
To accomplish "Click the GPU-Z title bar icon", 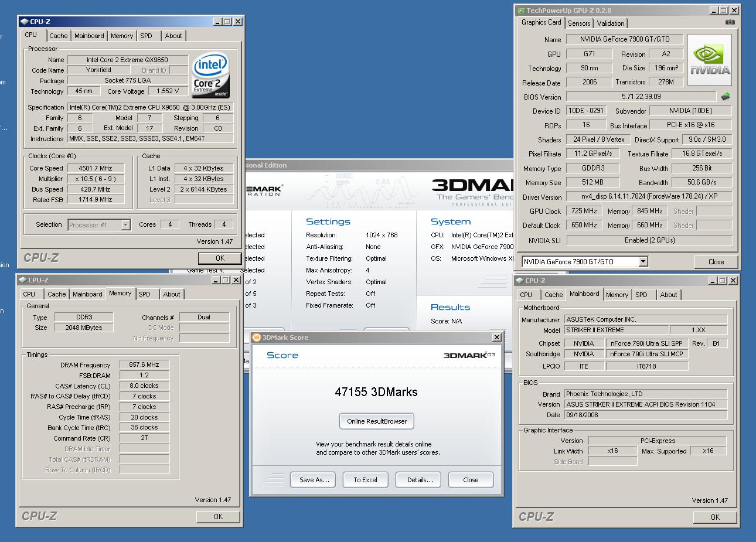I will (x=520, y=11).
